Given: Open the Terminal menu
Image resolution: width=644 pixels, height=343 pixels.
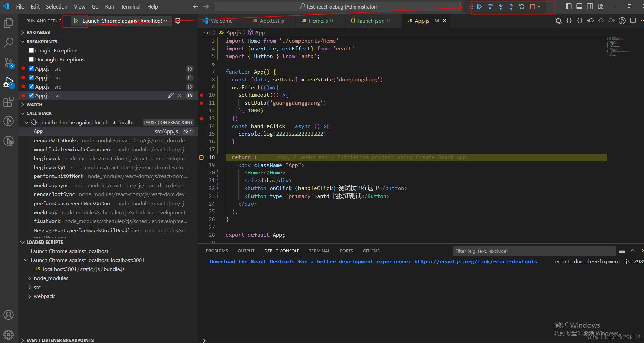Looking at the screenshot, I should (131, 6).
